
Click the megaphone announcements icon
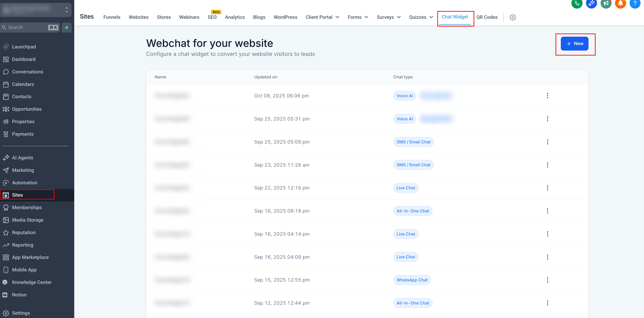[x=606, y=3]
